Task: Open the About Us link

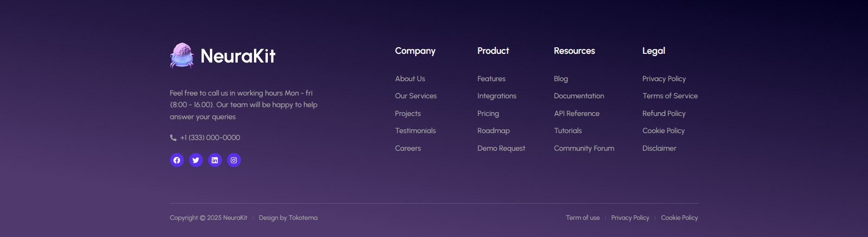Action: [x=410, y=79]
